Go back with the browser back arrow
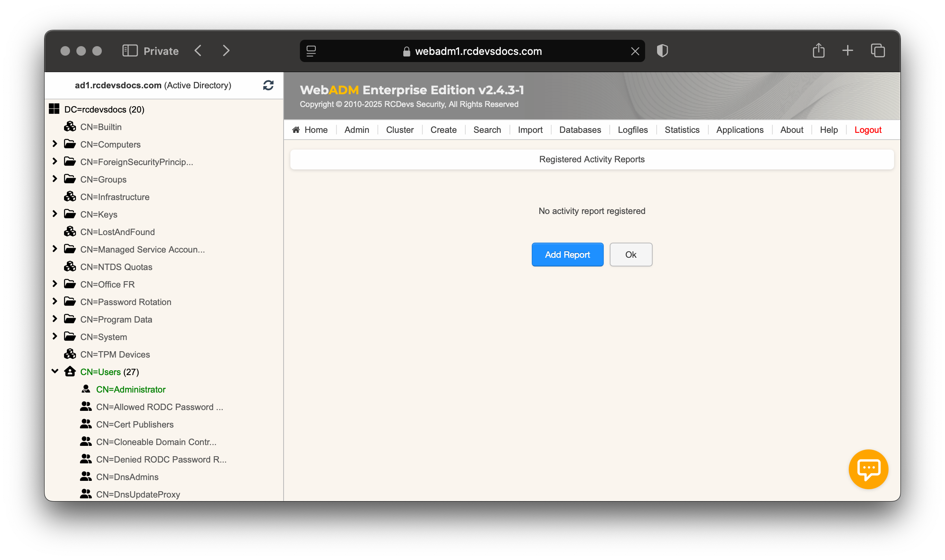 tap(198, 51)
